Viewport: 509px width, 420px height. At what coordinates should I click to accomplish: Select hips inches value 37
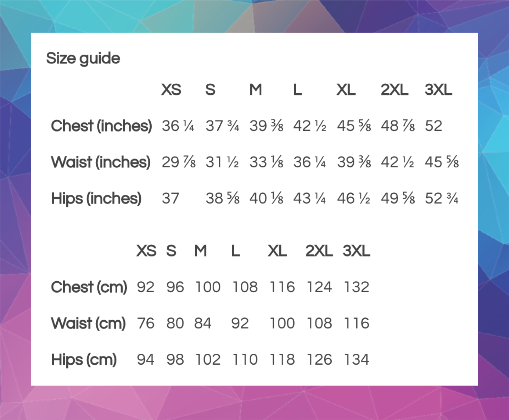[170, 198]
